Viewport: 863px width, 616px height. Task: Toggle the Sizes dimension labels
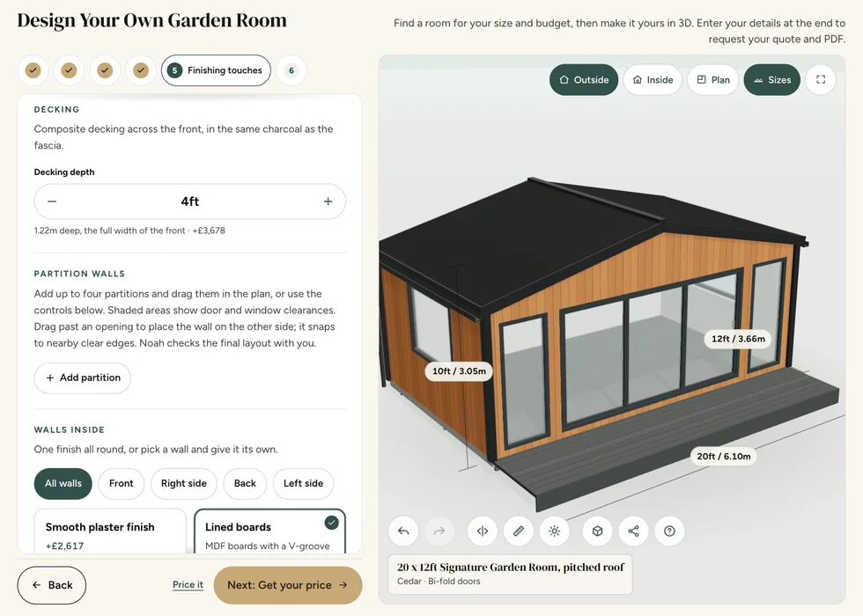pos(771,80)
